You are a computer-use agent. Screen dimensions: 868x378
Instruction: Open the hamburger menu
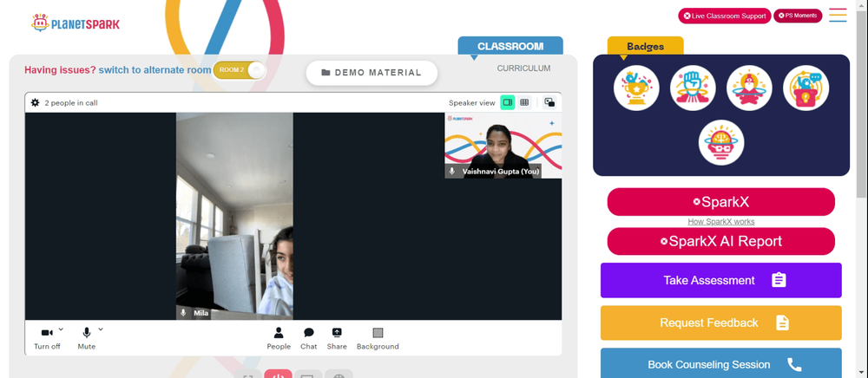click(x=838, y=15)
